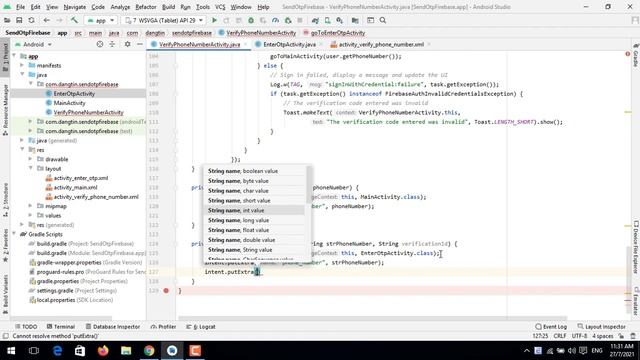
Task: Open Chrome from the taskbar
Action: [149, 351]
